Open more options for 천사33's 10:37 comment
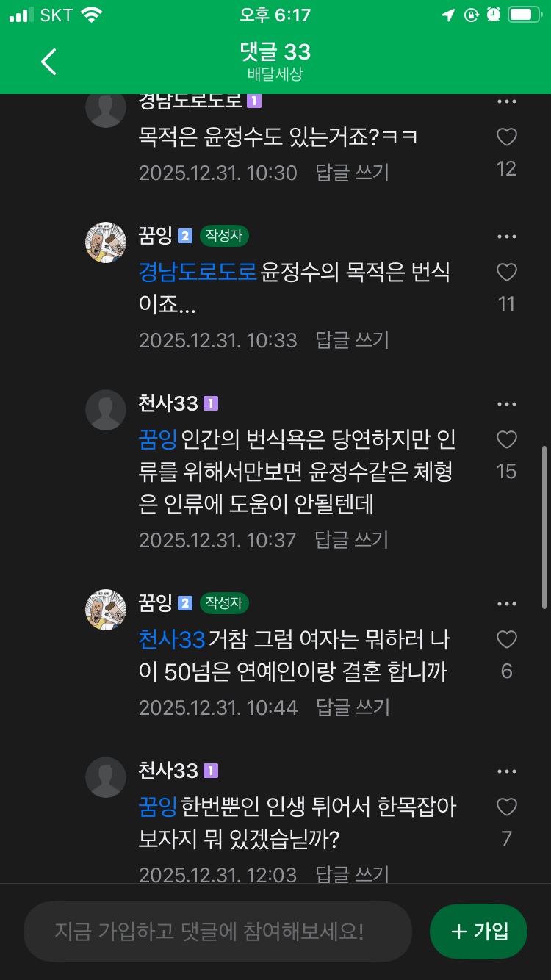The image size is (551, 980). (507, 404)
